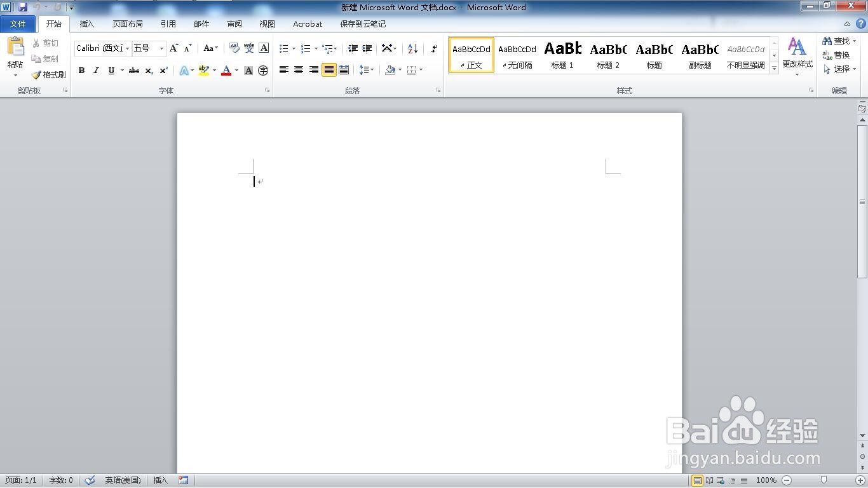
Task: Toggle superscript formatting
Action: pyautogui.click(x=163, y=71)
